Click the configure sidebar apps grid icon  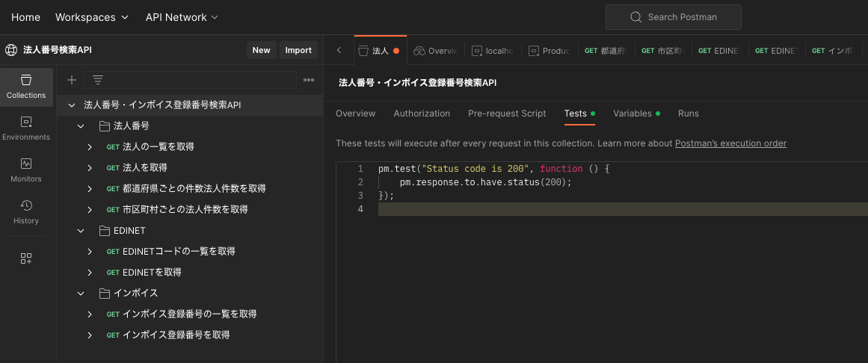[x=26, y=258]
